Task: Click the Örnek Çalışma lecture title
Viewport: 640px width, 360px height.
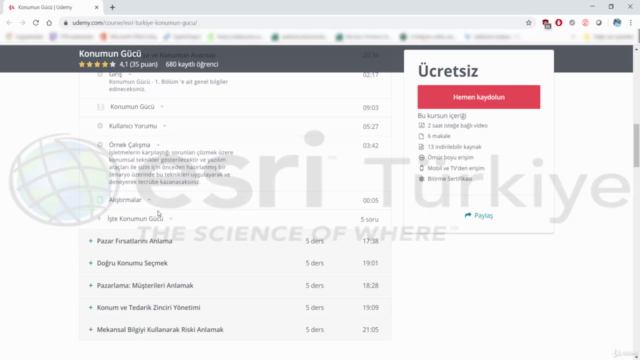Action: [x=129, y=145]
